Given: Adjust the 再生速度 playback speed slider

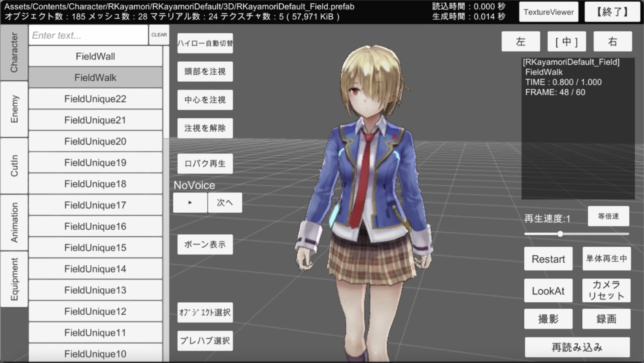Looking at the screenshot, I should coord(560,234).
